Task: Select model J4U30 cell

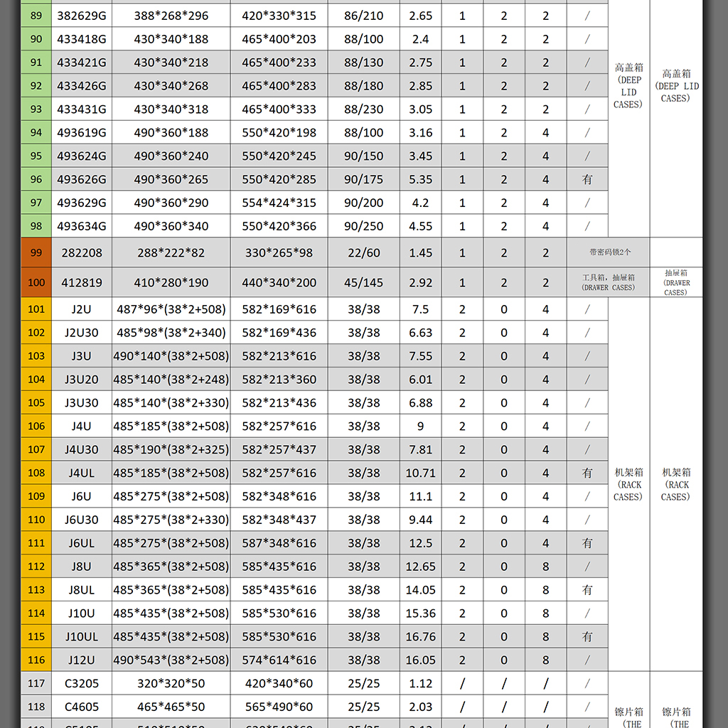Action: pyautogui.click(x=81, y=449)
